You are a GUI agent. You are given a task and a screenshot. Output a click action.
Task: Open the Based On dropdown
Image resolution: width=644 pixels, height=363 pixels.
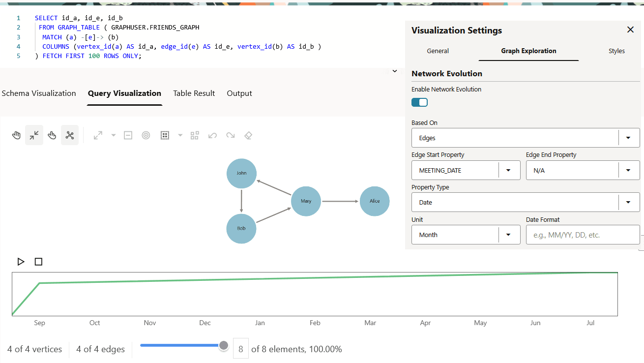tap(526, 138)
